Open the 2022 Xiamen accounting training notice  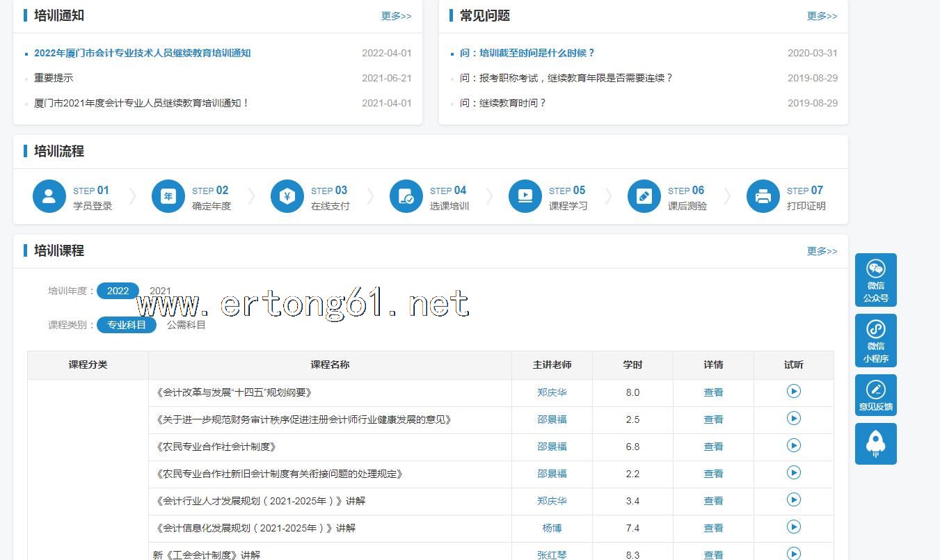point(142,53)
